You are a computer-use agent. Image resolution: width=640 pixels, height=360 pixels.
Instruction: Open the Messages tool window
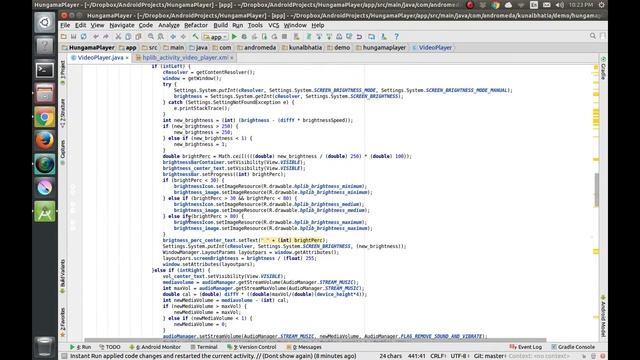click(304, 347)
